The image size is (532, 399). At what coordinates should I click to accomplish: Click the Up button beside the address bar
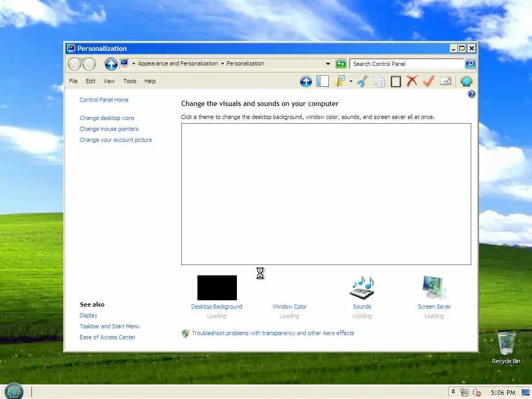111,64
